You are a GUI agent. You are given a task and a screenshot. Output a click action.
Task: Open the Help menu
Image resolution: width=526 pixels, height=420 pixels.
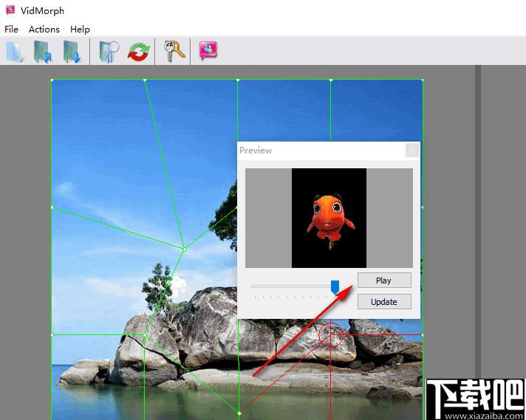[x=80, y=30]
